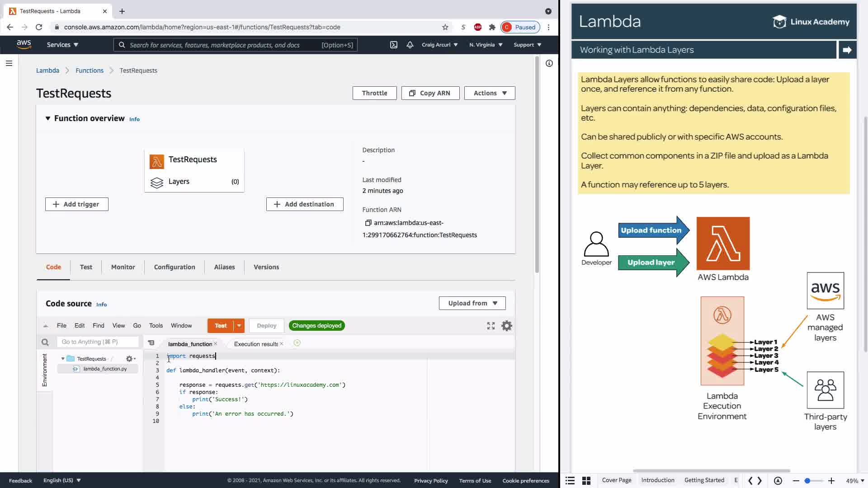Open the hamburger navigation menu

9,63
